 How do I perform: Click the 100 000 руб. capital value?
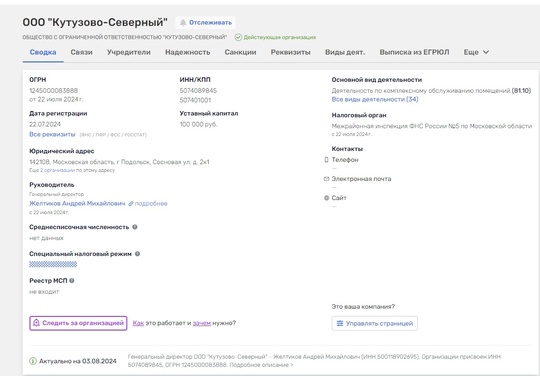(x=198, y=124)
